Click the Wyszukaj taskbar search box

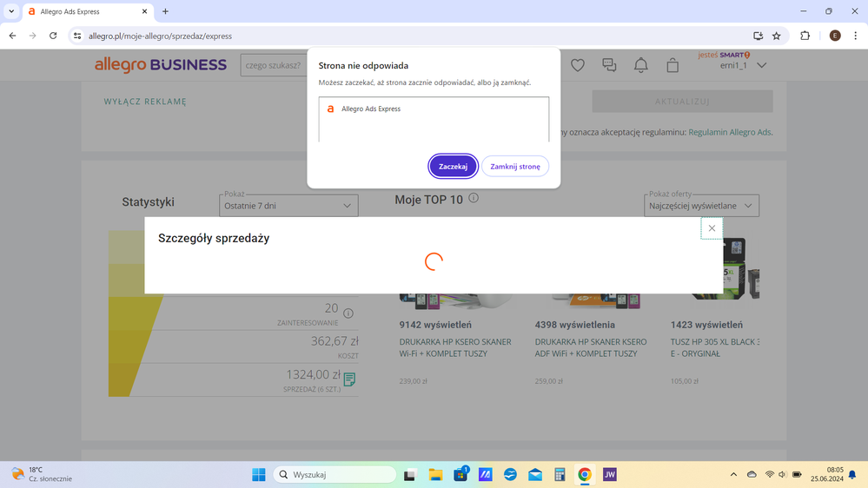point(335,475)
